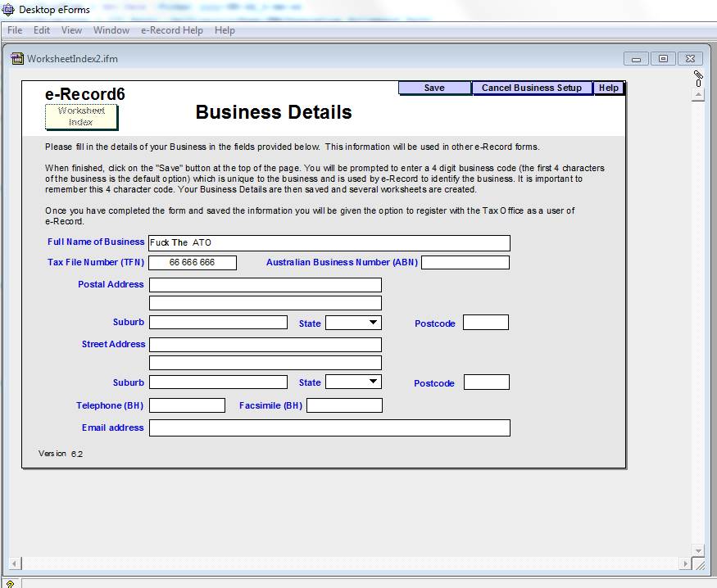Click the Australian Business Number field

click(465, 263)
